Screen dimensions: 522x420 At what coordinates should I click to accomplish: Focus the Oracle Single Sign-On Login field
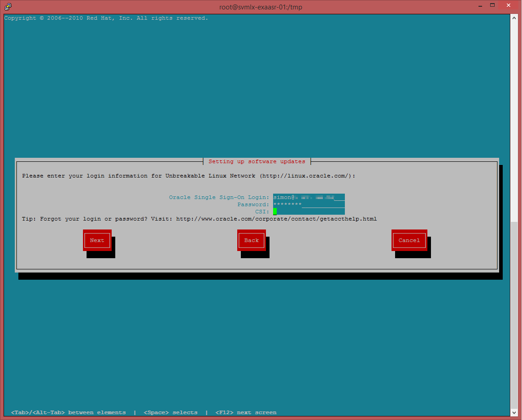click(309, 197)
